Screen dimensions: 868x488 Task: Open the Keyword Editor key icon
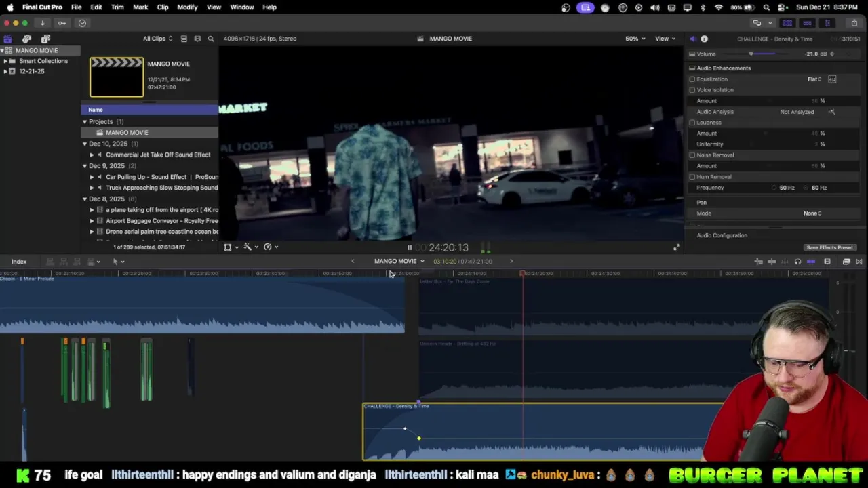pos(62,23)
